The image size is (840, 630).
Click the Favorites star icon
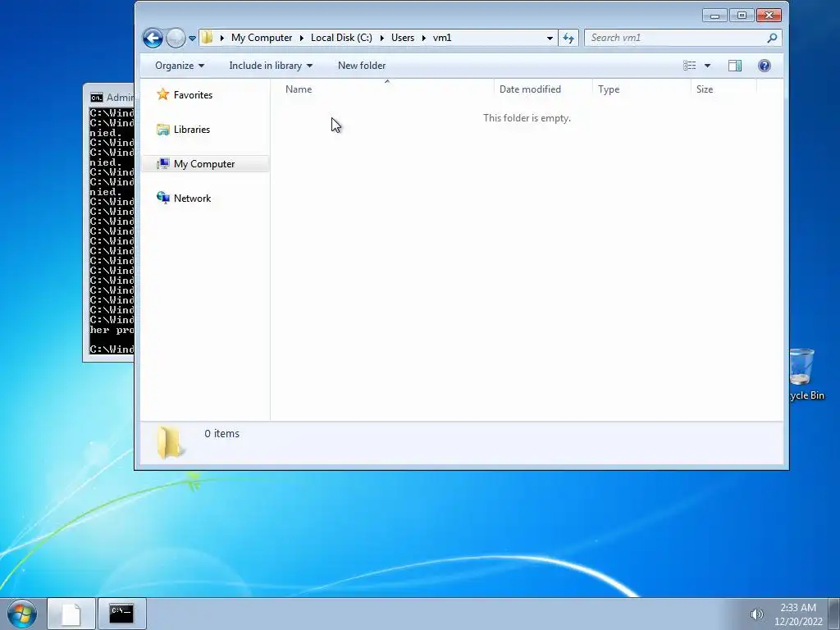163,94
